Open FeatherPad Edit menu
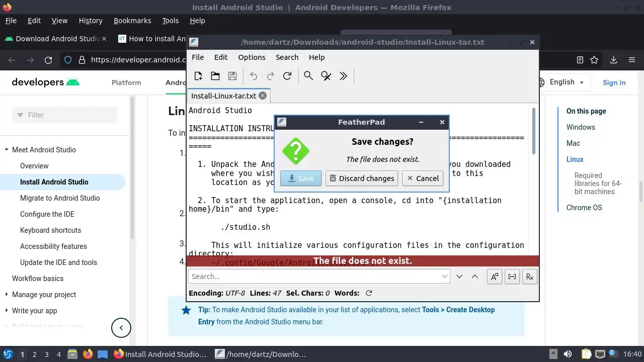The height and width of the screenshot is (362, 644). coord(221,57)
